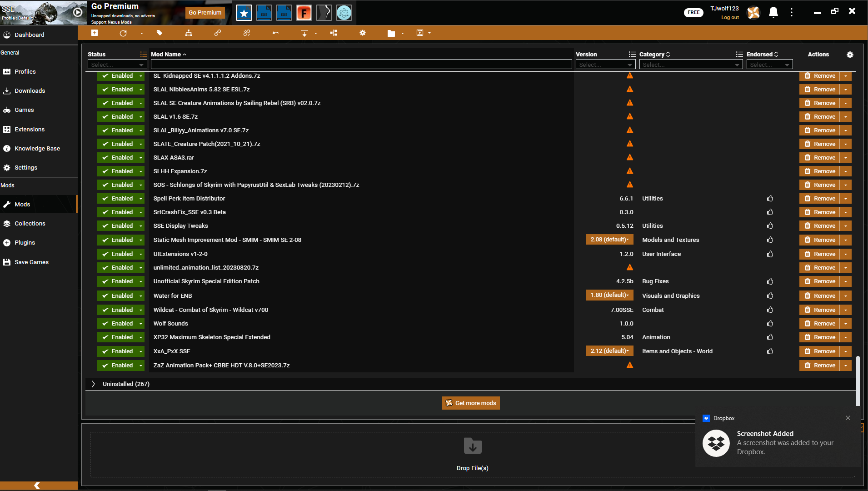Open Static Mesh Improvement Mod version dropdown
Image resolution: width=868 pixels, height=491 pixels.
(x=609, y=240)
